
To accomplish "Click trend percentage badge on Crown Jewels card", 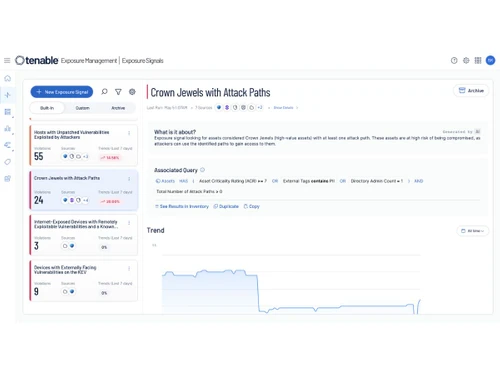I will pos(110,201).
